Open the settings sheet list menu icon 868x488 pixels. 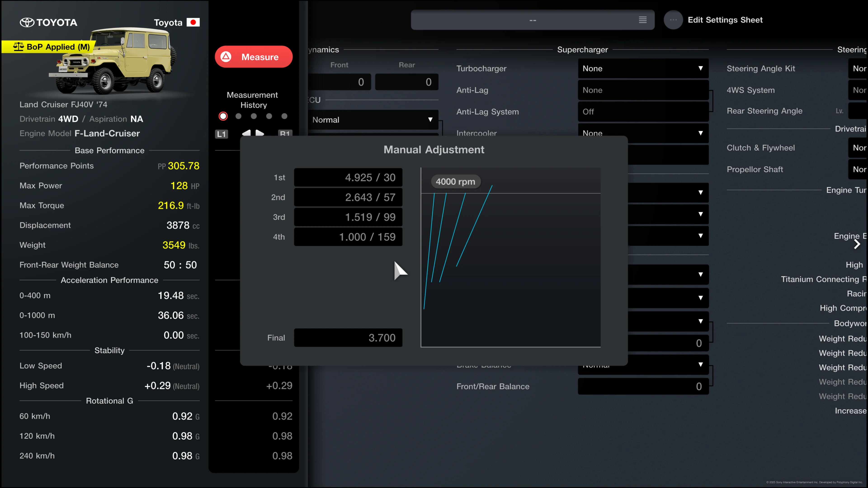pyautogui.click(x=643, y=20)
